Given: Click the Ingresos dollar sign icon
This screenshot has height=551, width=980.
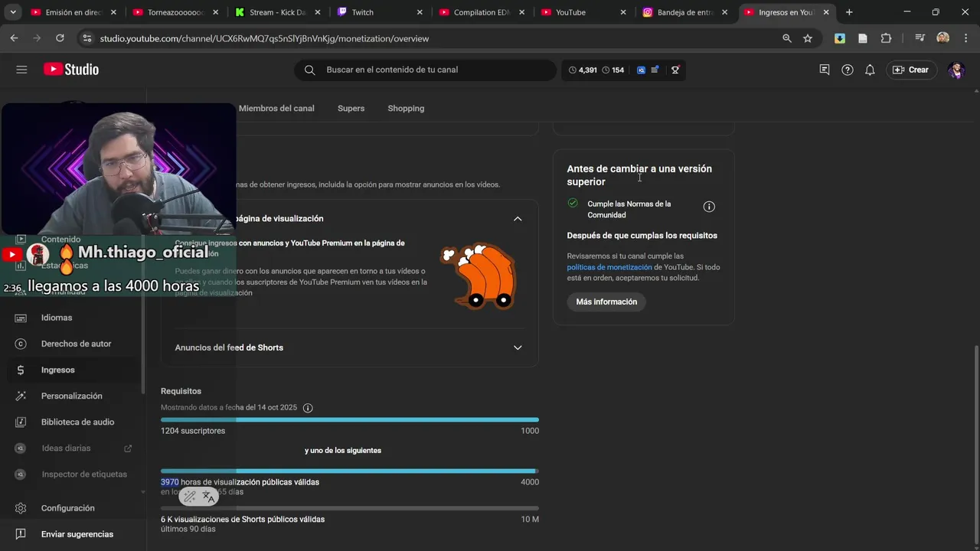Looking at the screenshot, I should click(21, 370).
